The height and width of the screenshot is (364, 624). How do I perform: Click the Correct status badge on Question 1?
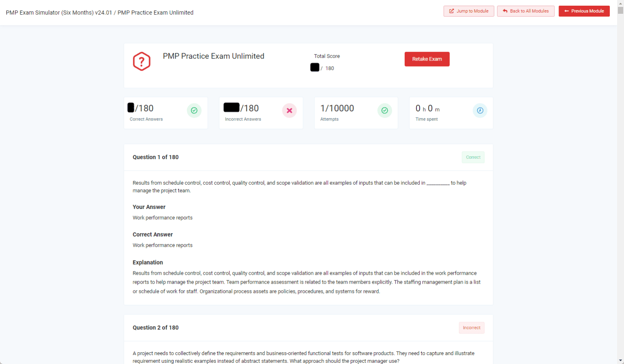coord(473,157)
